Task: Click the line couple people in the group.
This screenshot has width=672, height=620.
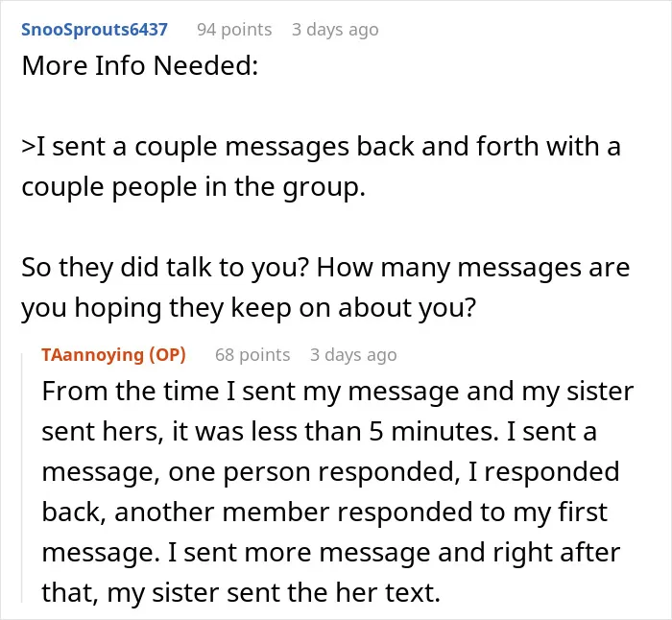Action: click(193, 187)
